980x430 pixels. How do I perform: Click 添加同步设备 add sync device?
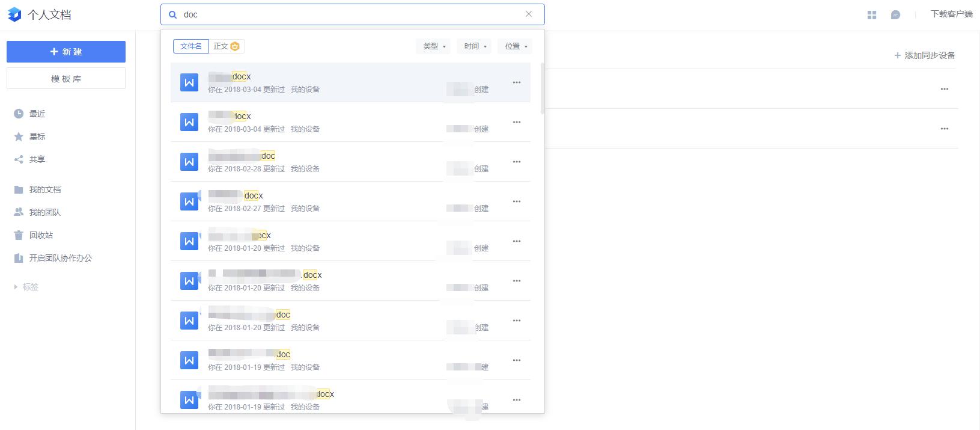(925, 55)
